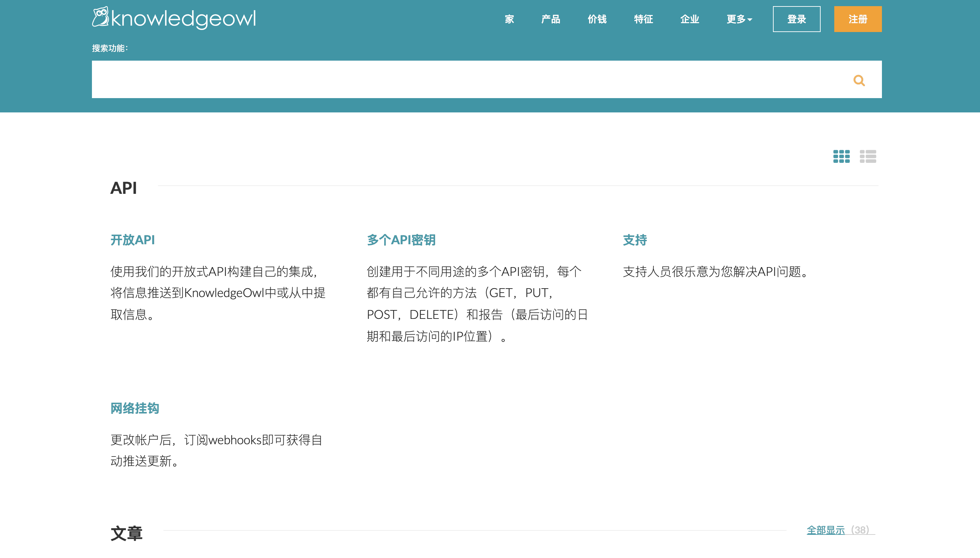Switch to grid view layout
Viewport: 980px width, 558px height.
(x=841, y=156)
